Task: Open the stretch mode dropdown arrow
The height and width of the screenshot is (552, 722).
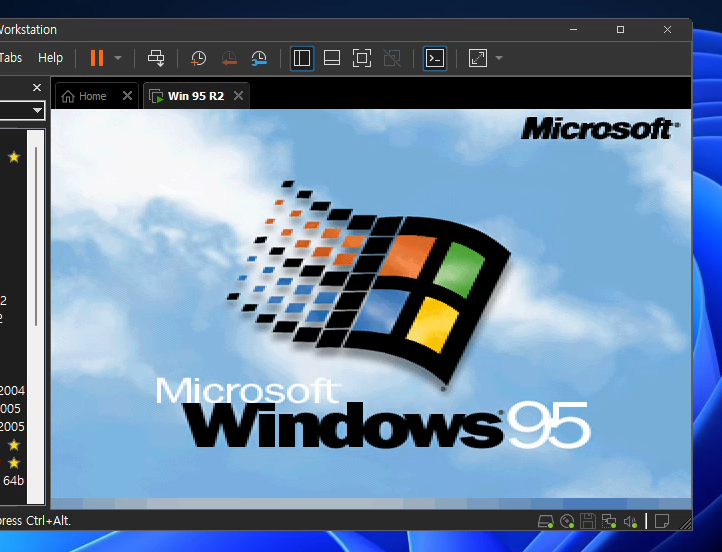Action: point(499,58)
